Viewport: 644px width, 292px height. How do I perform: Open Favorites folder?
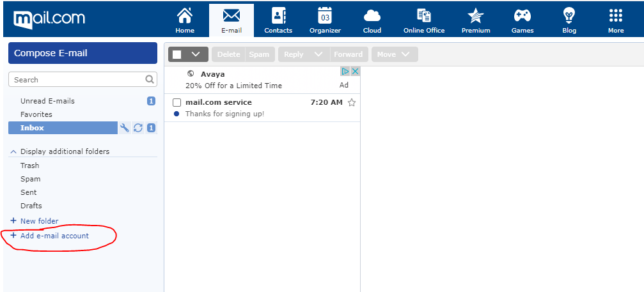click(36, 114)
